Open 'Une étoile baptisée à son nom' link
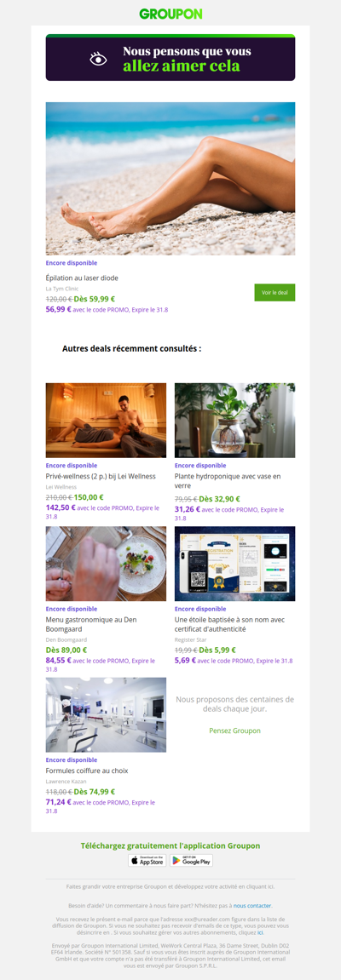341x980 pixels. (229, 624)
